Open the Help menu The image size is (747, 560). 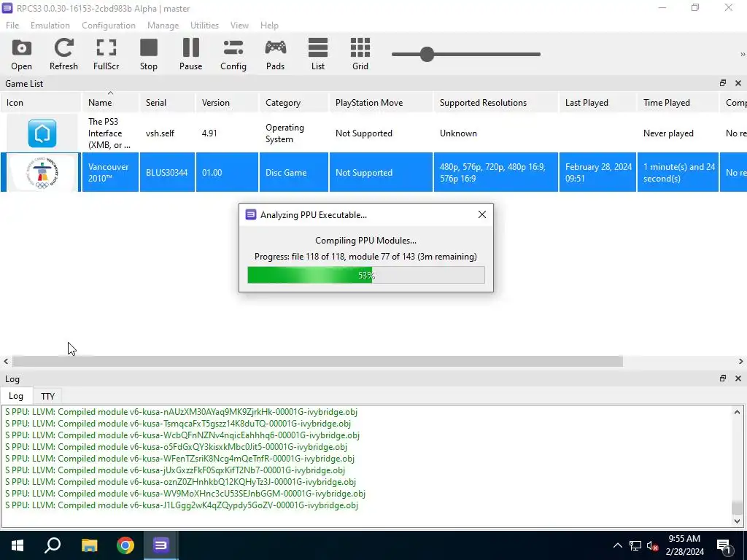coord(269,26)
